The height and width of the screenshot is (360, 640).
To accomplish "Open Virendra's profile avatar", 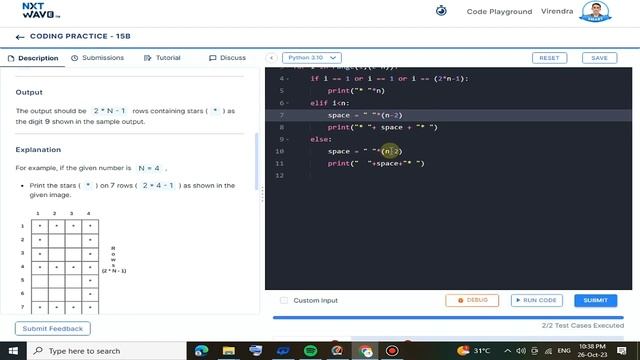I will (596, 11).
